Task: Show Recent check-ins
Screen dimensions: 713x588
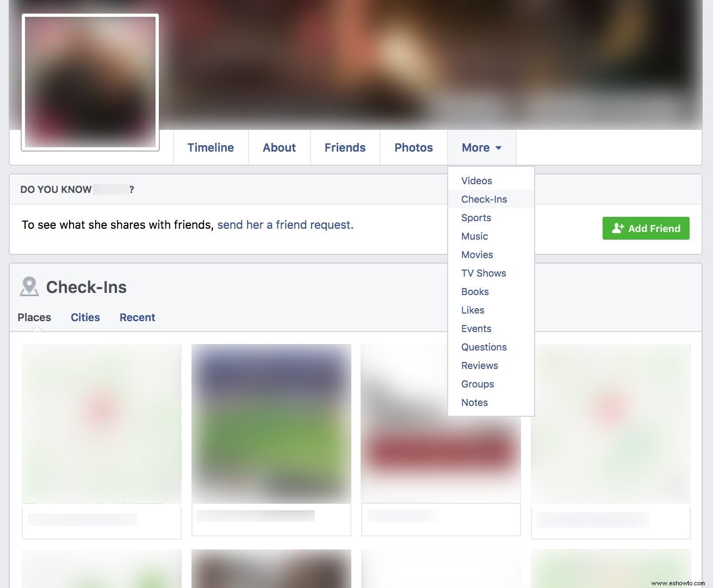Action: pos(137,317)
